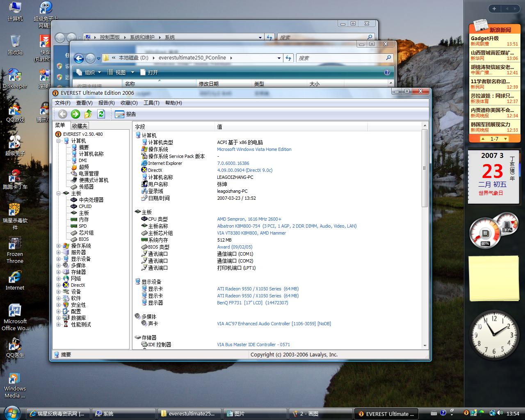Image resolution: width=525 pixels, height=420 pixels.
Task: Click the AMD Sempron CPU type link
Action: [x=249, y=219]
